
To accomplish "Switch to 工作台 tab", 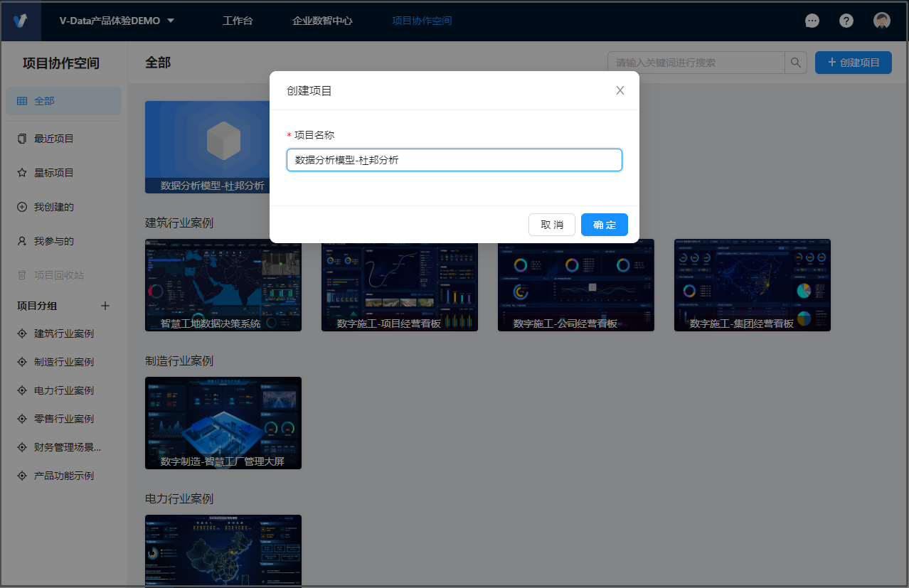I will tap(238, 21).
